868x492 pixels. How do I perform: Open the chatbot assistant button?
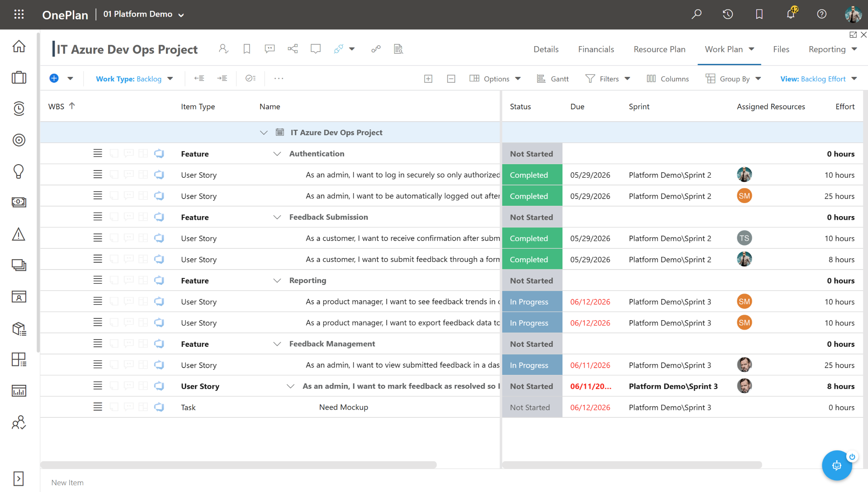tap(837, 465)
